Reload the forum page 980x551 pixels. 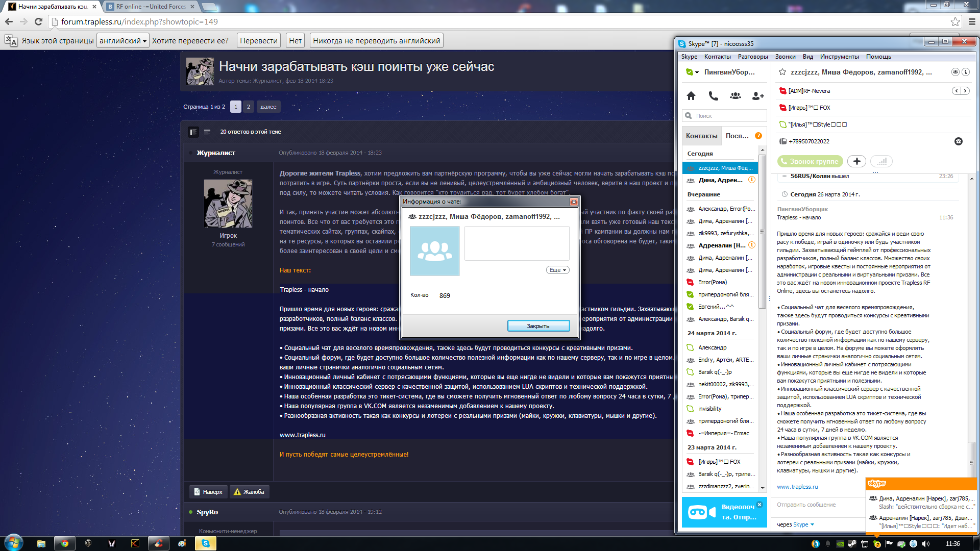[x=38, y=21]
